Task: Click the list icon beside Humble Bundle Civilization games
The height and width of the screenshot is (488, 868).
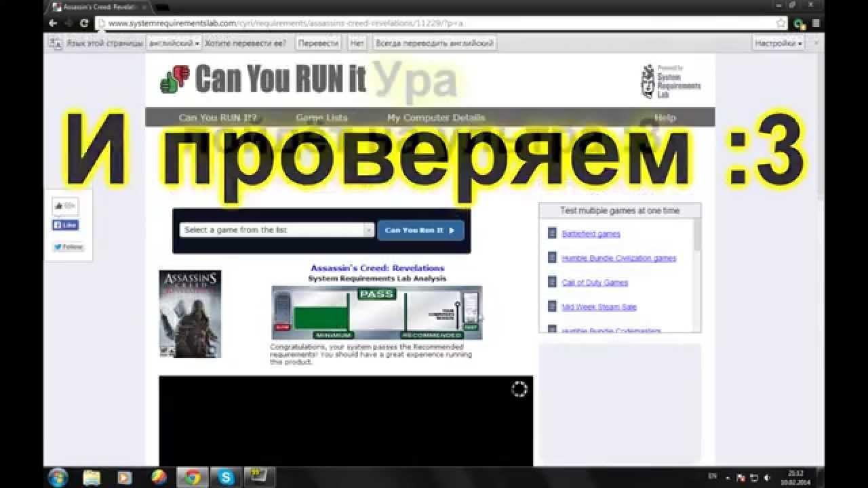Action: (x=552, y=258)
